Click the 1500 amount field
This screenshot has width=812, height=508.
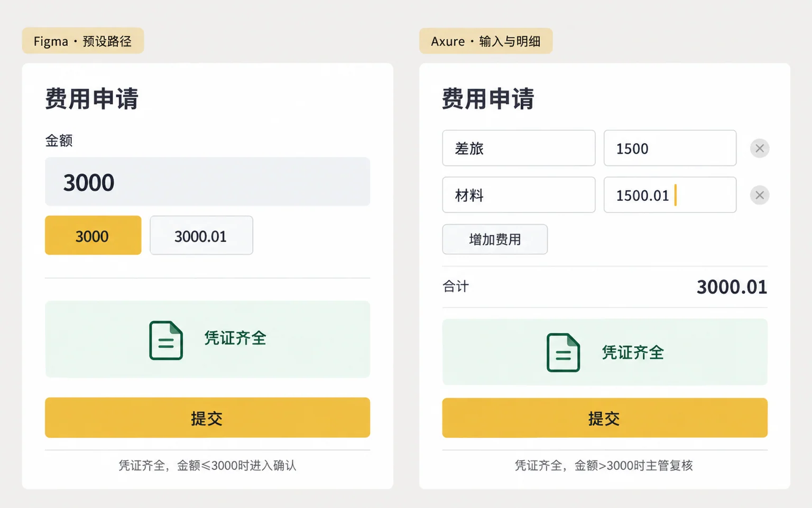pyautogui.click(x=670, y=148)
